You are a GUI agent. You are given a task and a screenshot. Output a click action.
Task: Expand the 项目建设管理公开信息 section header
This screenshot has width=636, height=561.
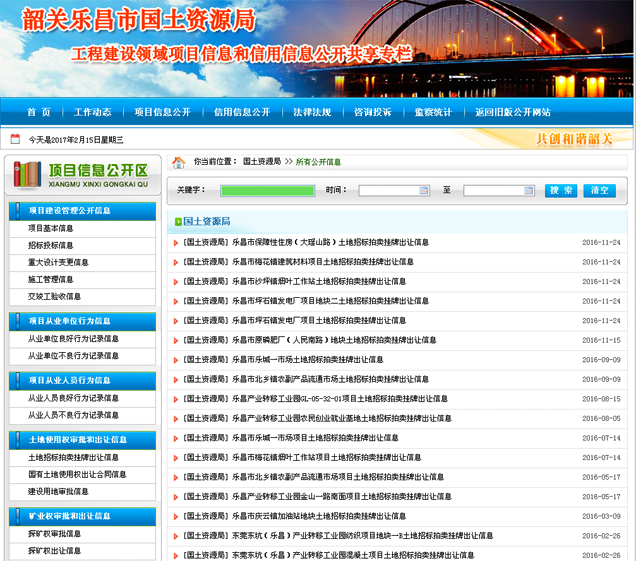81,211
